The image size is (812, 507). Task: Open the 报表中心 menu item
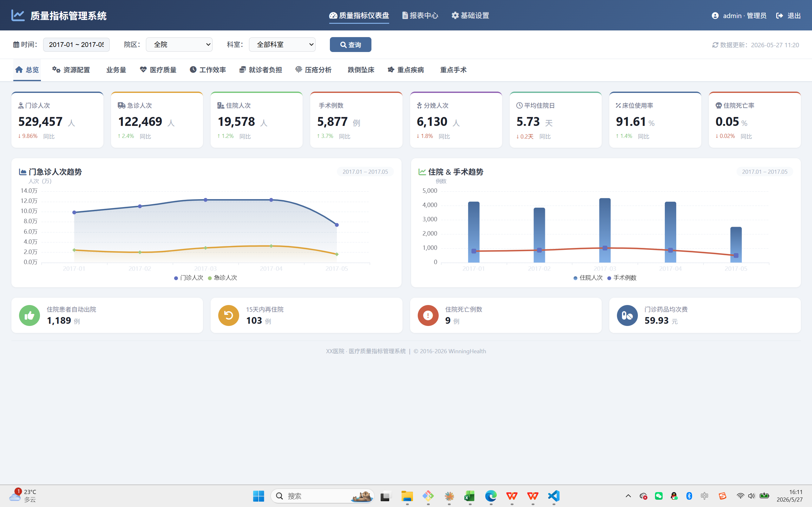coord(420,16)
